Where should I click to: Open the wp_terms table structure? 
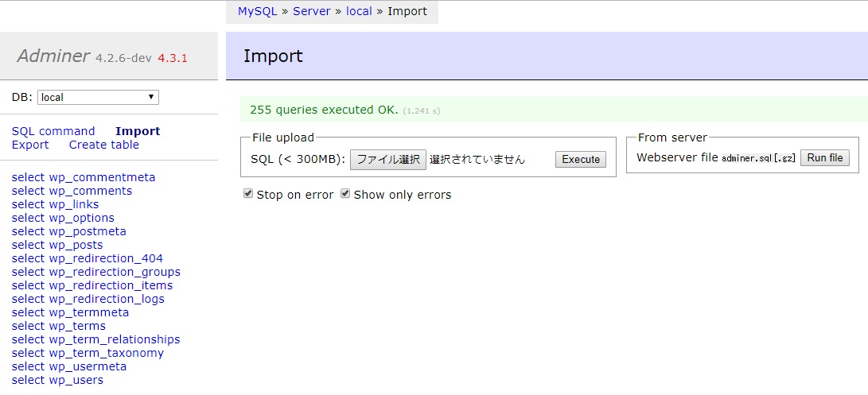point(77,326)
